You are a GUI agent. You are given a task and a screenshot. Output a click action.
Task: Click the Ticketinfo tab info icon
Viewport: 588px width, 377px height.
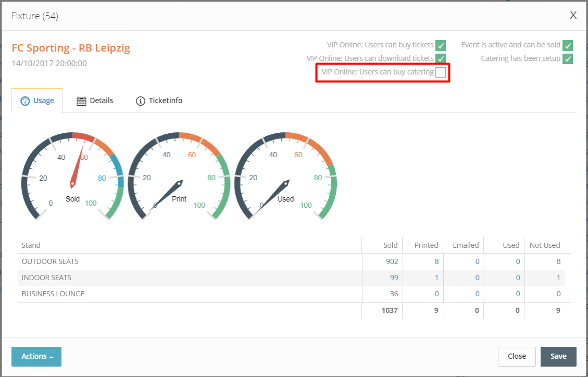pyautogui.click(x=140, y=101)
